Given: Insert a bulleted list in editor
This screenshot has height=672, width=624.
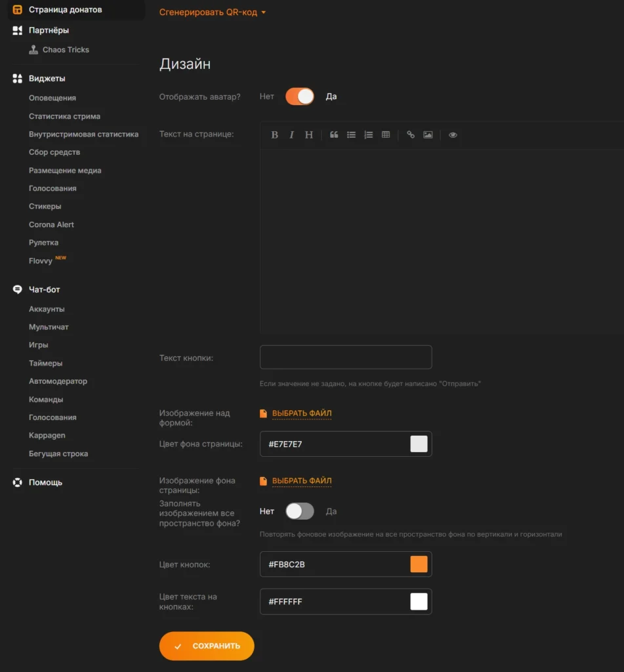Looking at the screenshot, I should point(351,135).
